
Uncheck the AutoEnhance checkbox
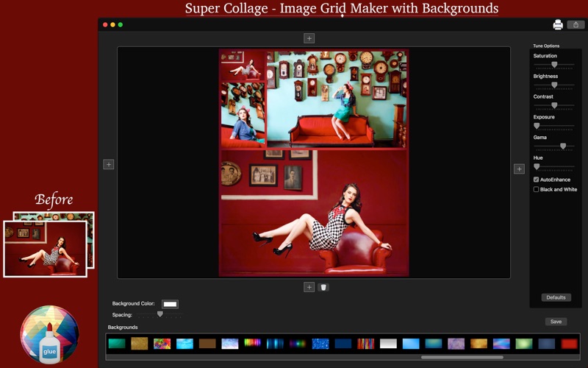pos(537,180)
